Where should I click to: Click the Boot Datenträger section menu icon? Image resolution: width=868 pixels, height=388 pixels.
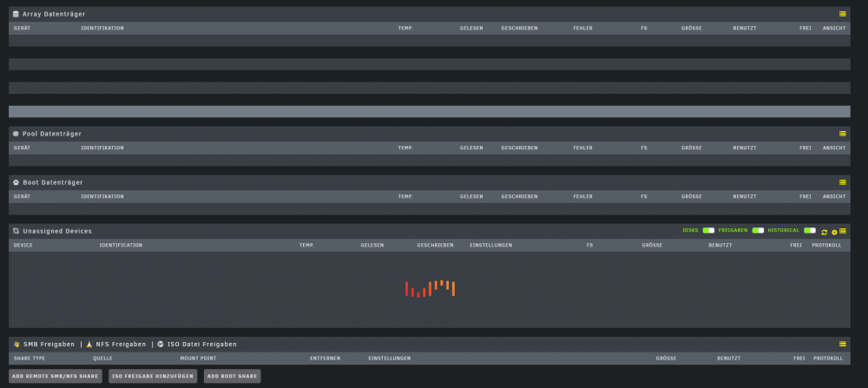point(843,182)
